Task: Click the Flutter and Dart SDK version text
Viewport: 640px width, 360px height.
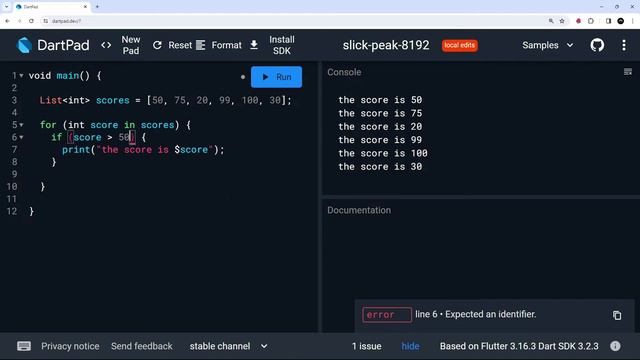Action: 519,346
